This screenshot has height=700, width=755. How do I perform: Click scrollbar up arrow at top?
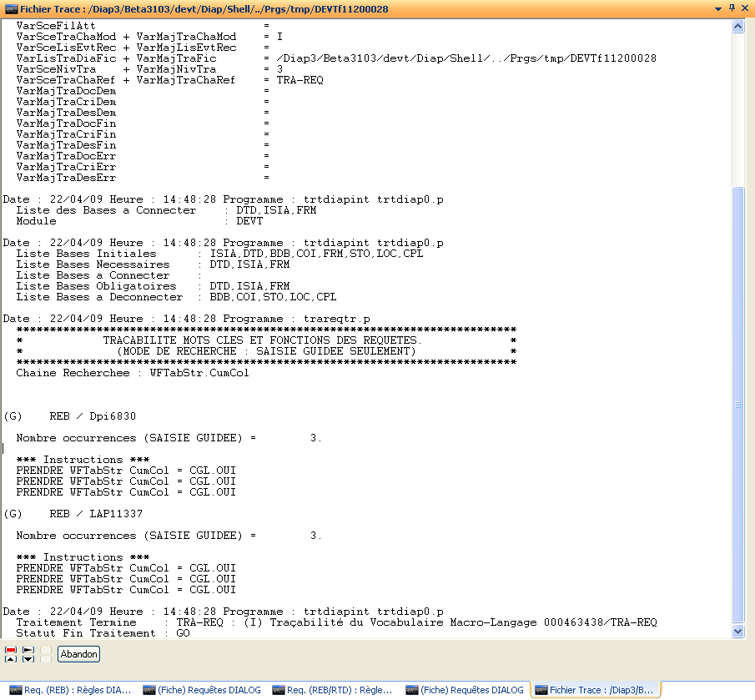coord(737,27)
